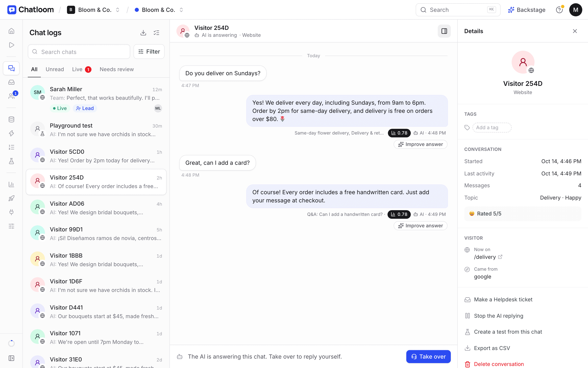The image size is (588, 368).
Task: Open the Helpdesk inbox sidebar icon
Action: [11, 82]
